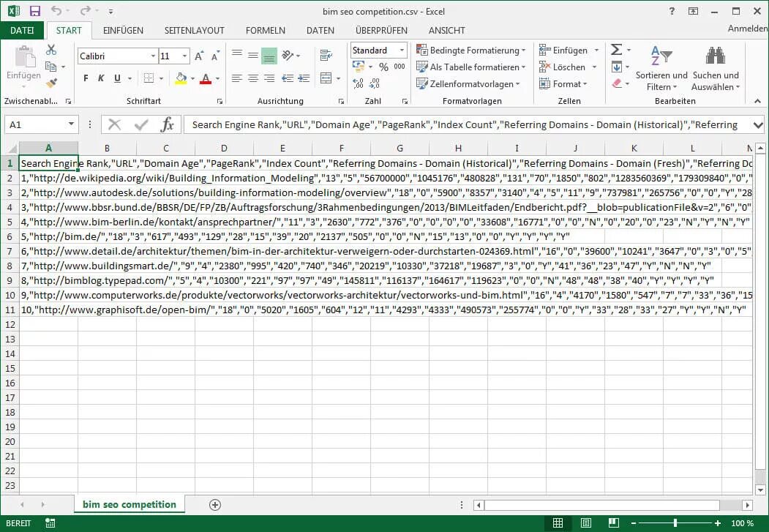Screen dimensions: 769x532
Task: Click the zoom slider handle
Action: (675, 523)
